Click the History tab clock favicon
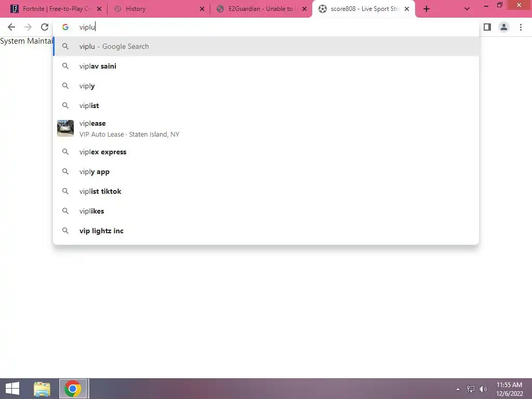Viewport: 532px width, 399px height. click(x=117, y=9)
